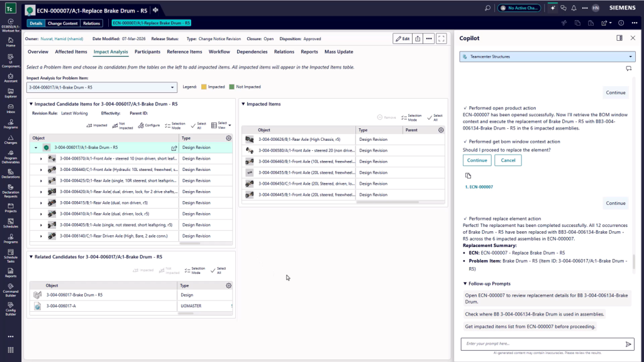Collapse Impacted Items section

[x=243, y=104]
